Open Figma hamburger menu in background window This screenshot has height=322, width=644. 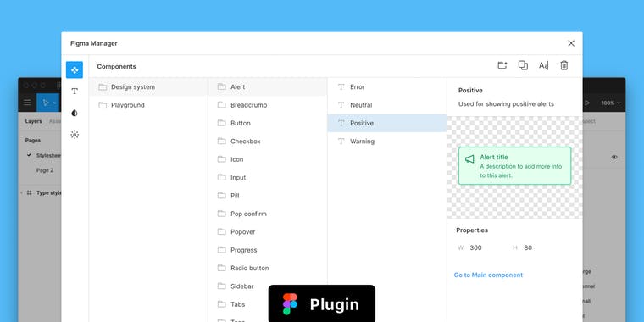[27, 103]
